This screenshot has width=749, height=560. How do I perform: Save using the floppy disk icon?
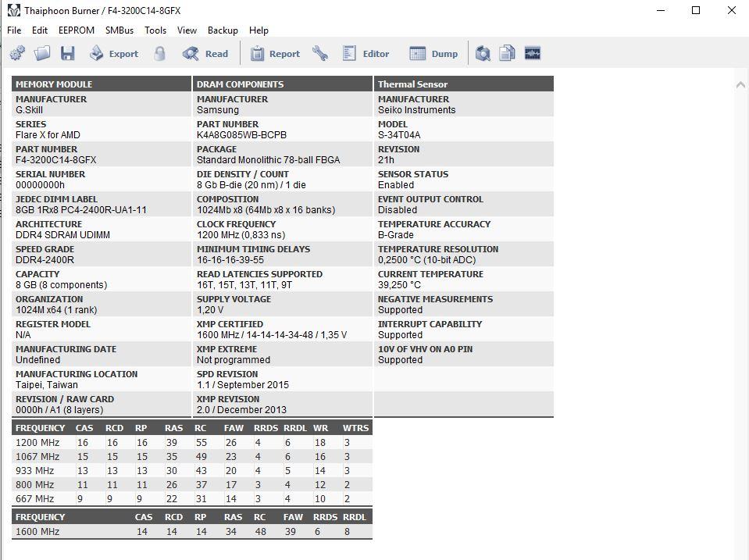(67, 54)
